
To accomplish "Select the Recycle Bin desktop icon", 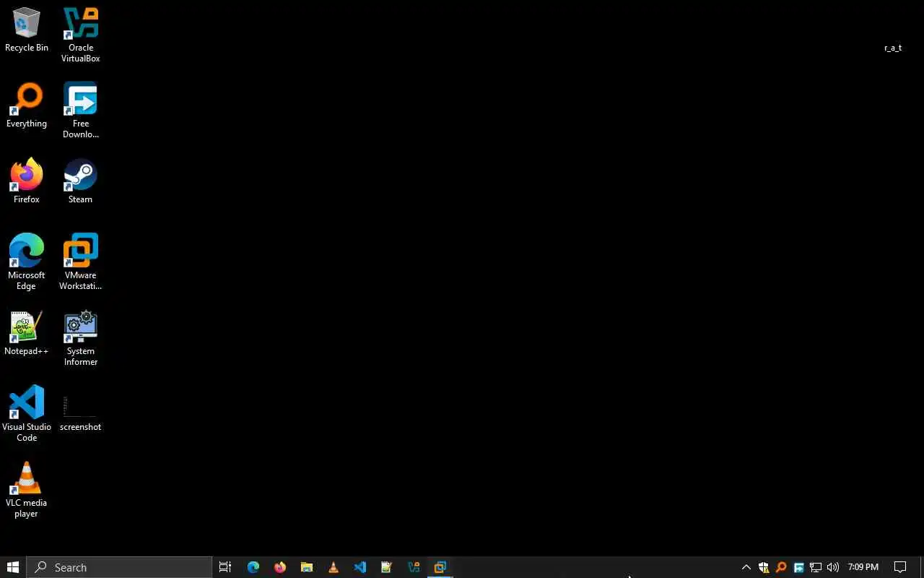I will (27, 30).
